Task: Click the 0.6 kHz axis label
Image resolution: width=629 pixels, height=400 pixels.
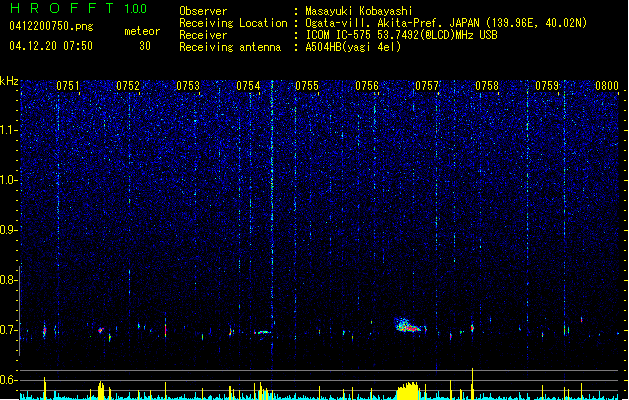Action: coord(9,380)
